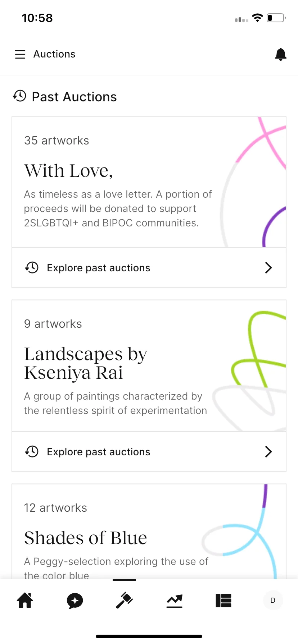Open the profile avatar labeled D
The height and width of the screenshot is (644, 298).
click(273, 600)
